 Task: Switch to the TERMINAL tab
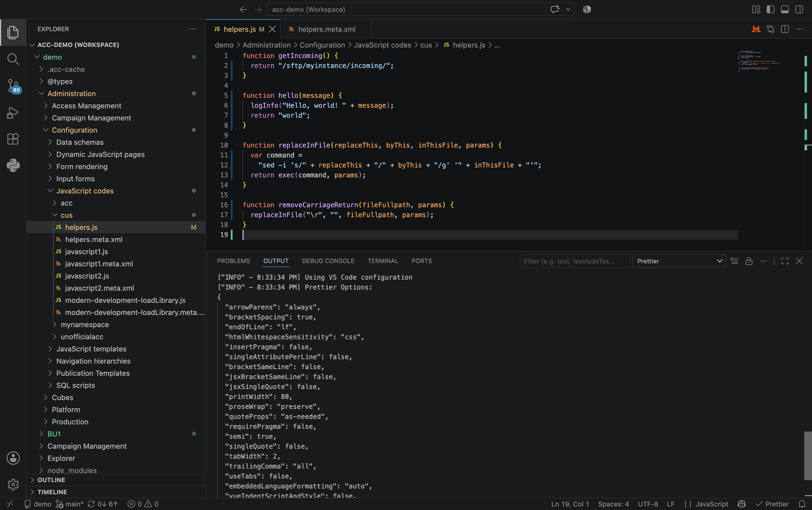point(383,261)
